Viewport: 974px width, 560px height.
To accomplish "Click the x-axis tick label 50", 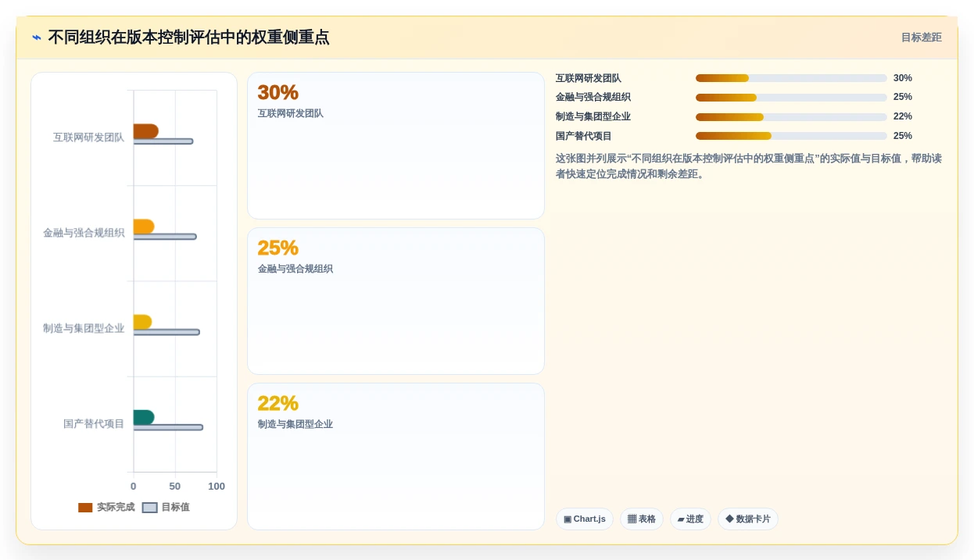I will (175, 486).
